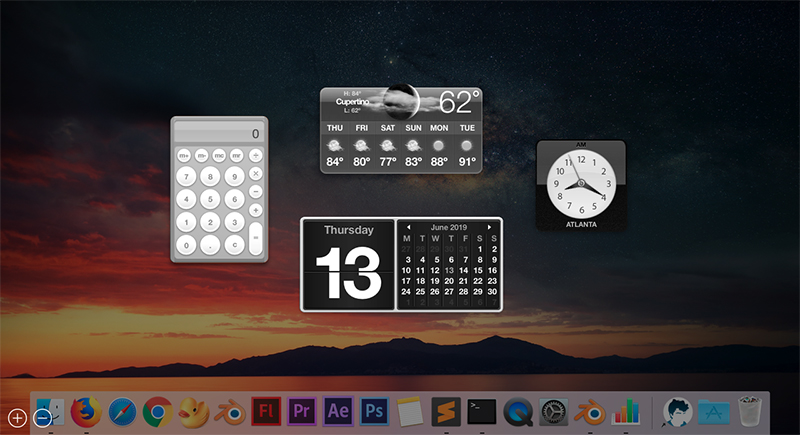This screenshot has width=800, height=435.
Task: Open Firefox from the dock
Action: click(86, 412)
